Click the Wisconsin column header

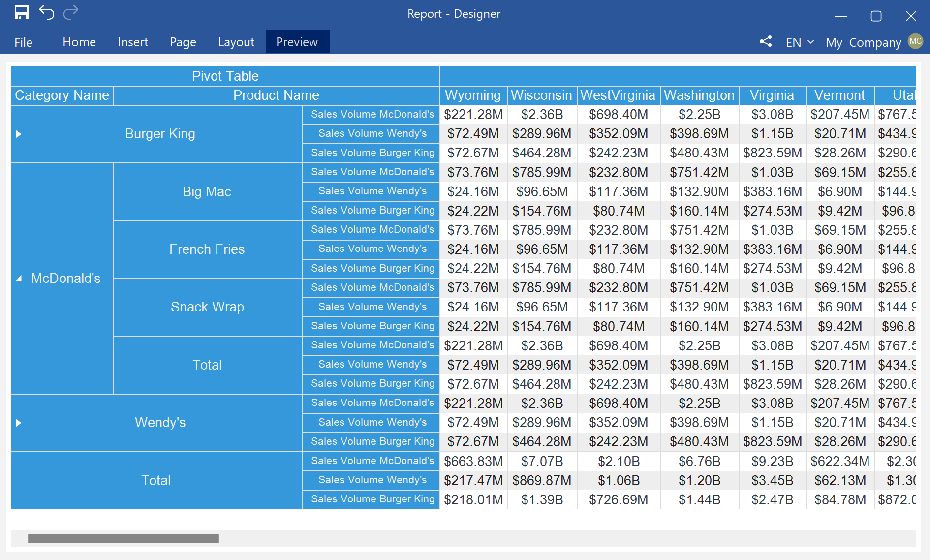[x=542, y=95]
